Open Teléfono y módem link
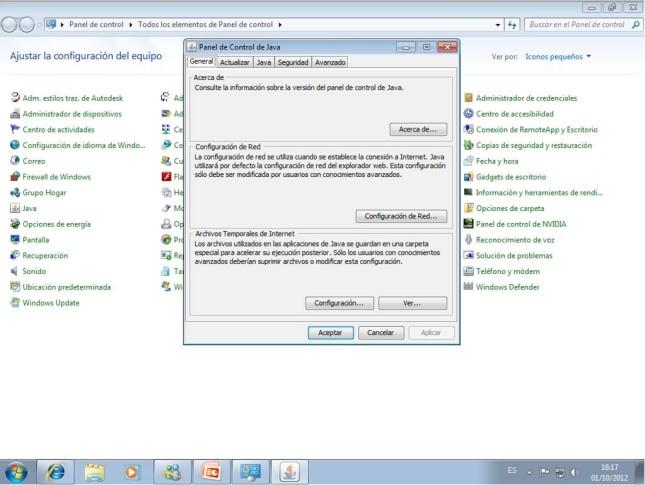 pos(508,271)
